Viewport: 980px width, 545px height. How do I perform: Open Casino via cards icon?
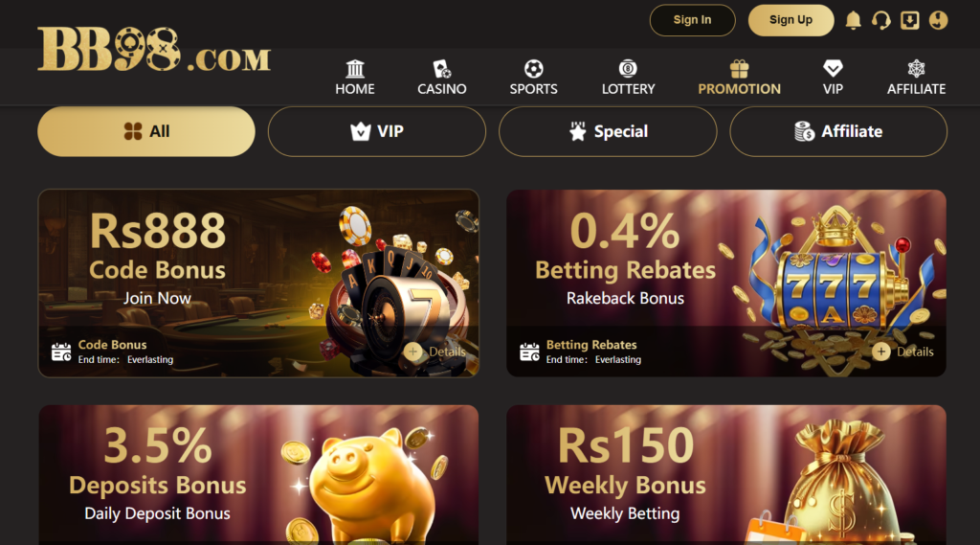click(442, 69)
